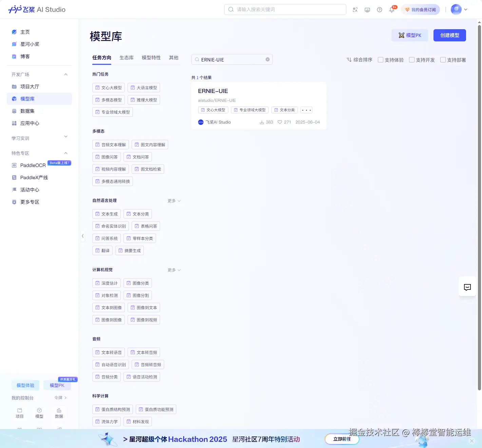Viewport: 482px width, 448px height.
Task: Close the Hackathon banner
Action: (472, 441)
